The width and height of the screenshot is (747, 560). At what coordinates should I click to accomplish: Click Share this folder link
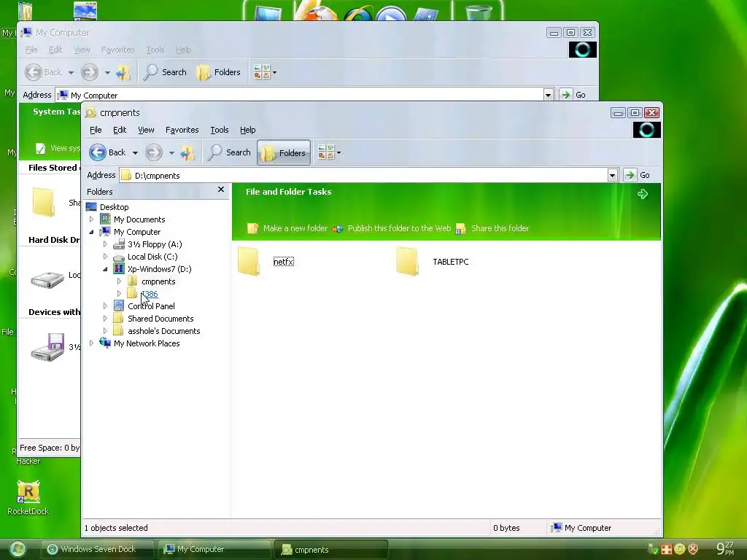[492, 228]
